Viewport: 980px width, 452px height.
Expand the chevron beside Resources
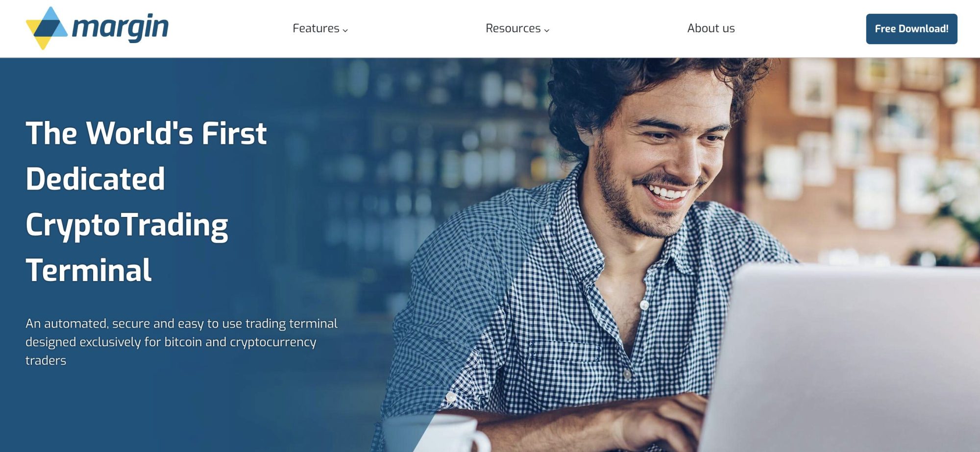pos(547,30)
